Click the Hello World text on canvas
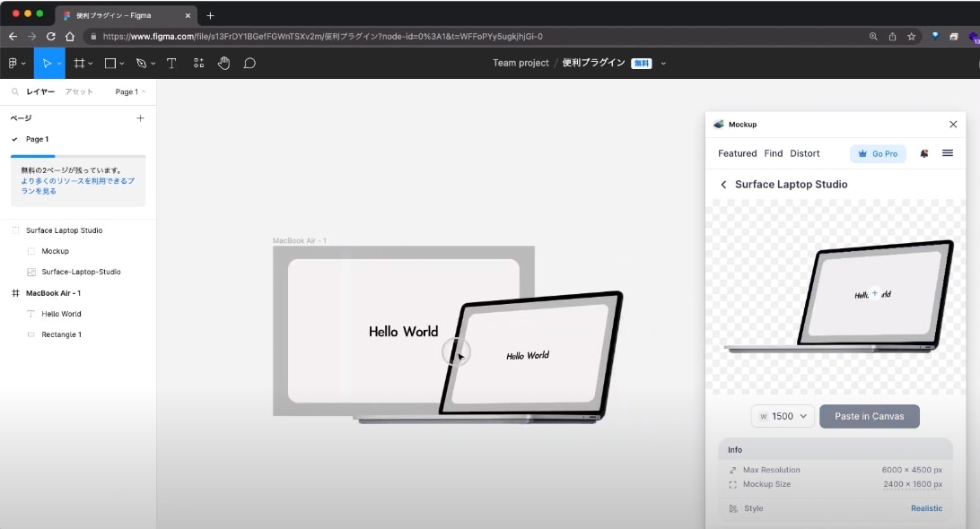Image resolution: width=980 pixels, height=529 pixels. [403, 332]
